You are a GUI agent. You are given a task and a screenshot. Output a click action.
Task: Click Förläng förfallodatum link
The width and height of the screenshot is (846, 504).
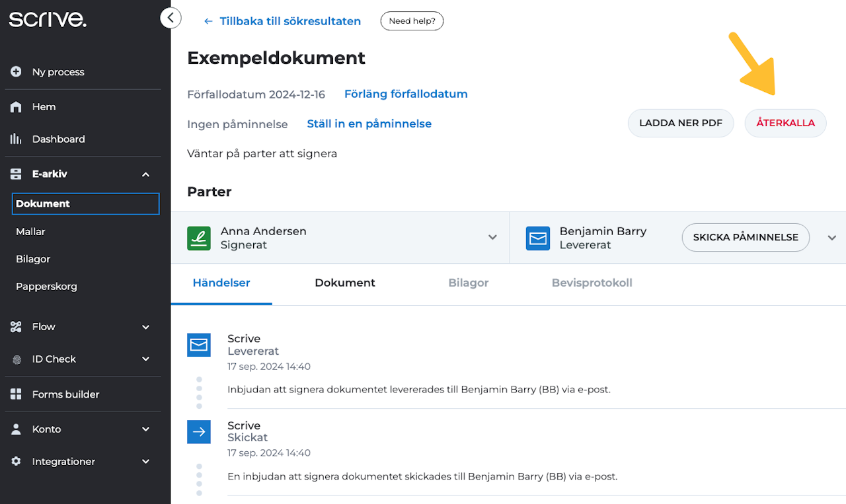click(406, 94)
